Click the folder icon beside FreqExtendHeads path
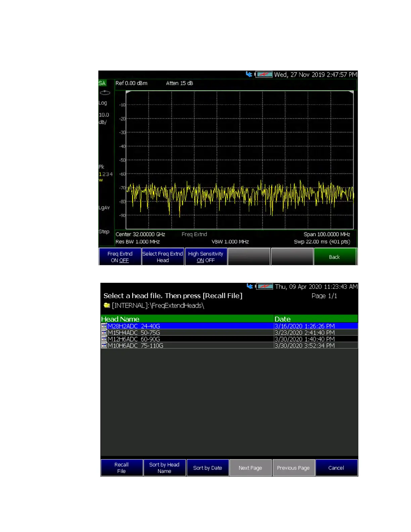Viewport: 411px width, 532px height. (107, 305)
